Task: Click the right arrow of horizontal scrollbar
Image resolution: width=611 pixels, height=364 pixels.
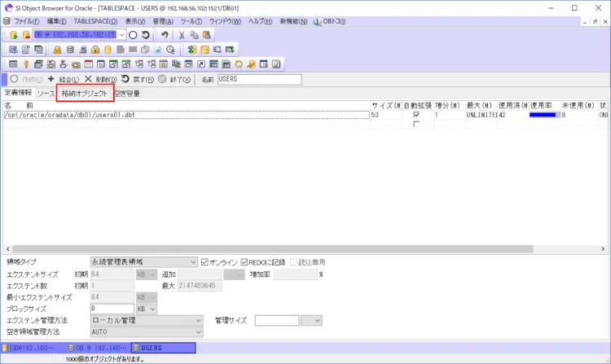Action: (x=603, y=248)
